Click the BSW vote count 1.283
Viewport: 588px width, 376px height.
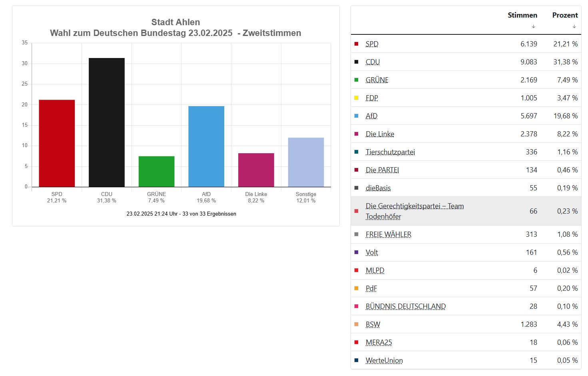528,324
